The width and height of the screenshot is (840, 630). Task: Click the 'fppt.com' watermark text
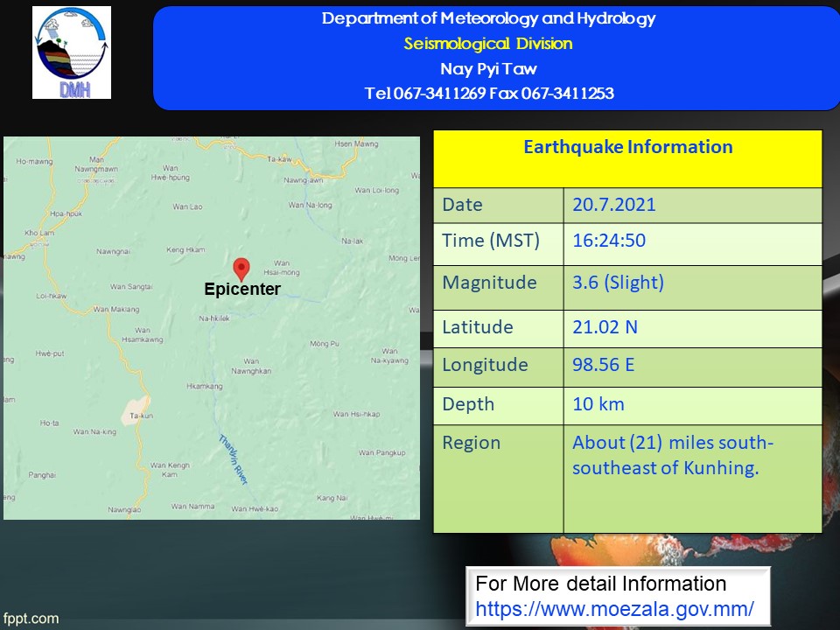31,619
